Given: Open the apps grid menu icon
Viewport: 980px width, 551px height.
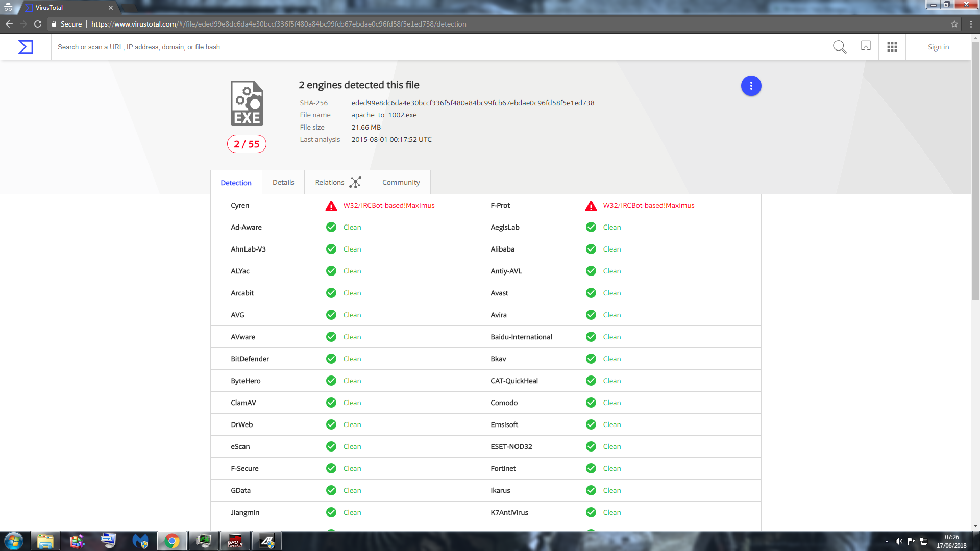Looking at the screenshot, I should click(x=892, y=47).
